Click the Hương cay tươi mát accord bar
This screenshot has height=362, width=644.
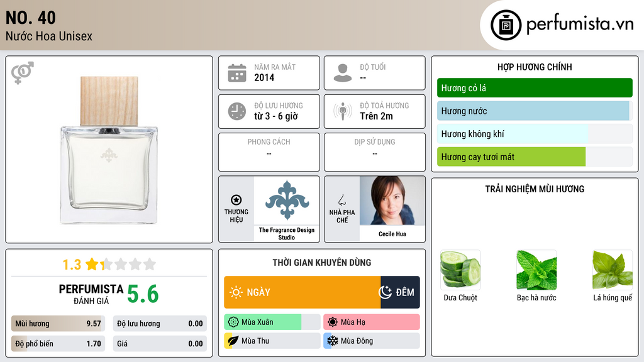pos(535,156)
